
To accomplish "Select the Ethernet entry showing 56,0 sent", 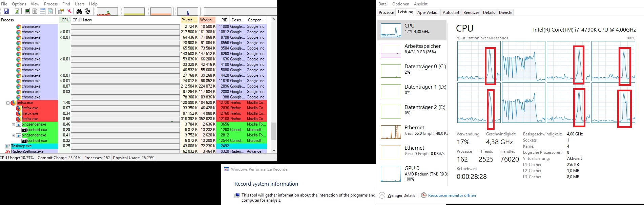I will coord(412,132).
